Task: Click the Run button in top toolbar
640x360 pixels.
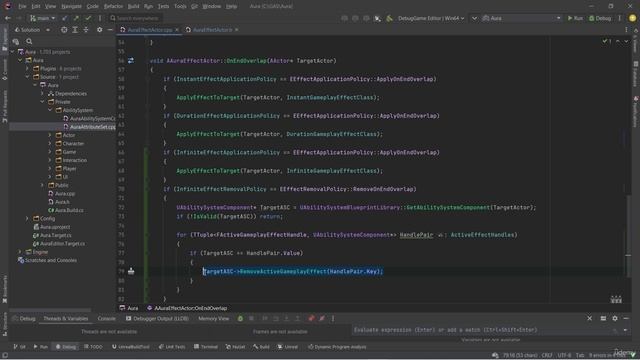Action: tap(575, 18)
